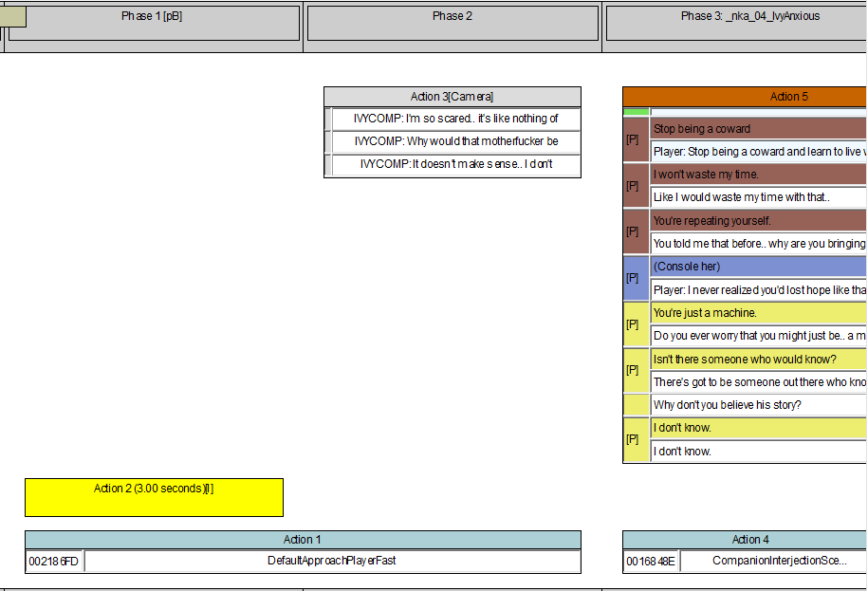Viewport: 868px width, 591px height.
Task: Click the line "IVYCOMP: Why would that motherfucker be"
Action: tap(455, 141)
